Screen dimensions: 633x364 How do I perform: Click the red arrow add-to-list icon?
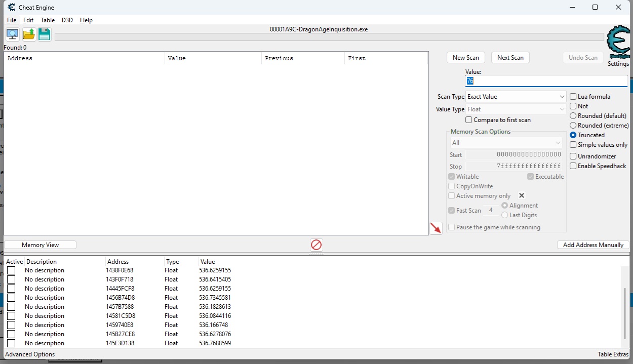point(436,228)
